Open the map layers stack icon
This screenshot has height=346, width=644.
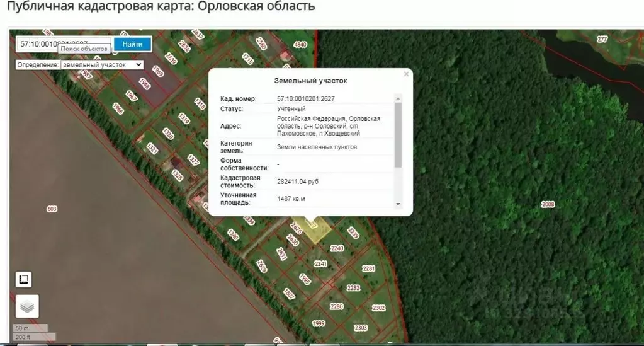coord(26,306)
